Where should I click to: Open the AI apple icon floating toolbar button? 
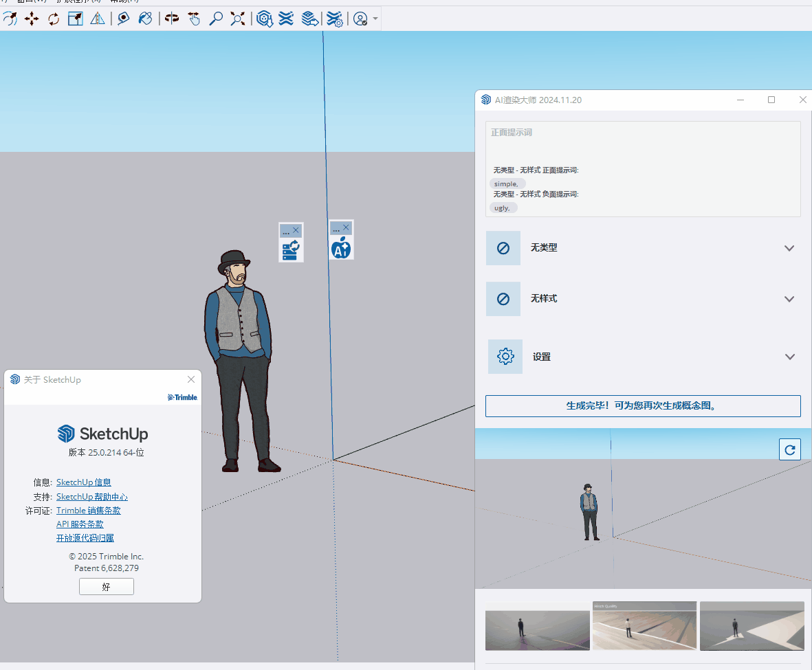tap(341, 249)
